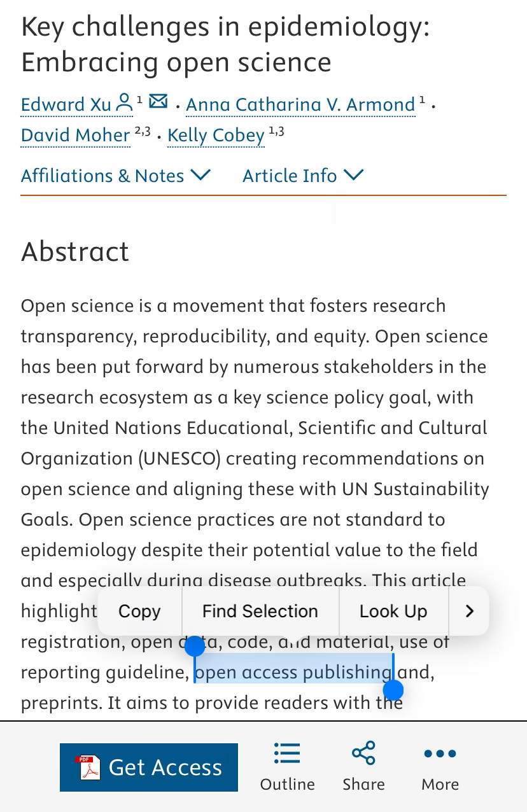Click the author profile icon beside Edward Xu
527x812 pixels.
click(125, 102)
